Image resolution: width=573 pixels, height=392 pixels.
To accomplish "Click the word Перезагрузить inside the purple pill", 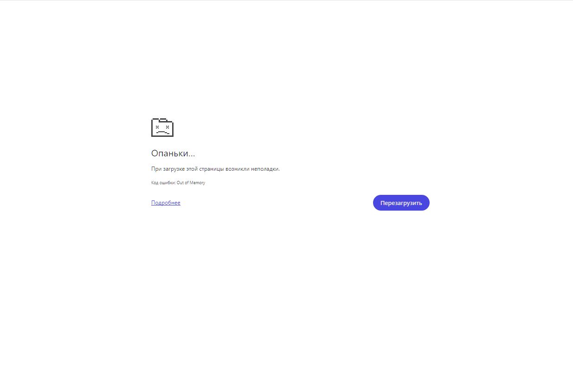I will tap(401, 203).
